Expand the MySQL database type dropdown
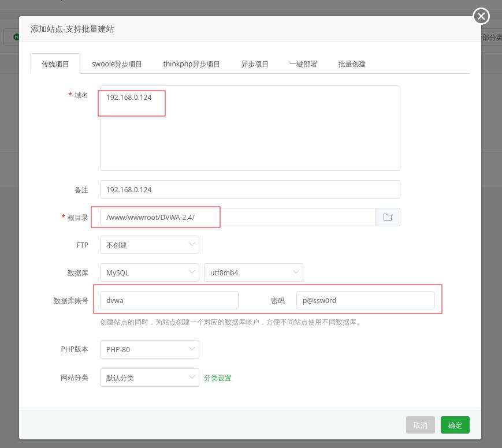This screenshot has height=448, width=502. click(149, 272)
